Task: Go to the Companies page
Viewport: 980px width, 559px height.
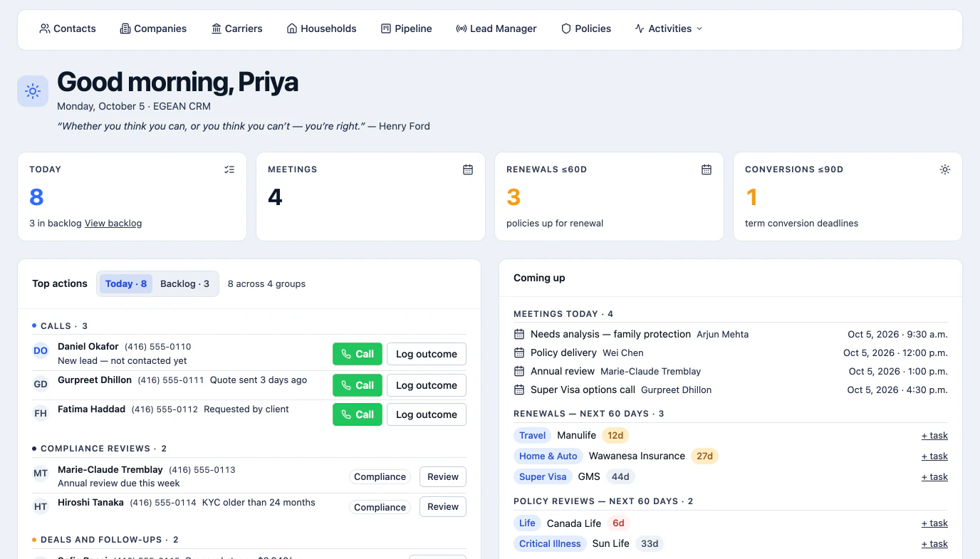Action: tap(153, 28)
